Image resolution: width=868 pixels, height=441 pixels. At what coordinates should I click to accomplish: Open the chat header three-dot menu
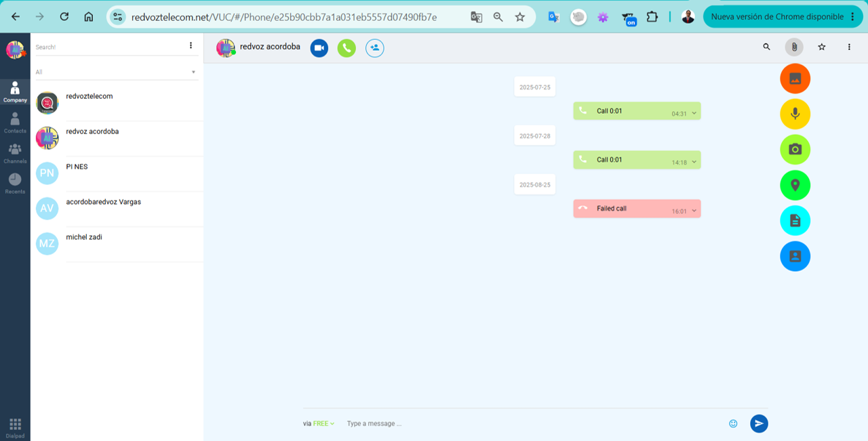[849, 47]
